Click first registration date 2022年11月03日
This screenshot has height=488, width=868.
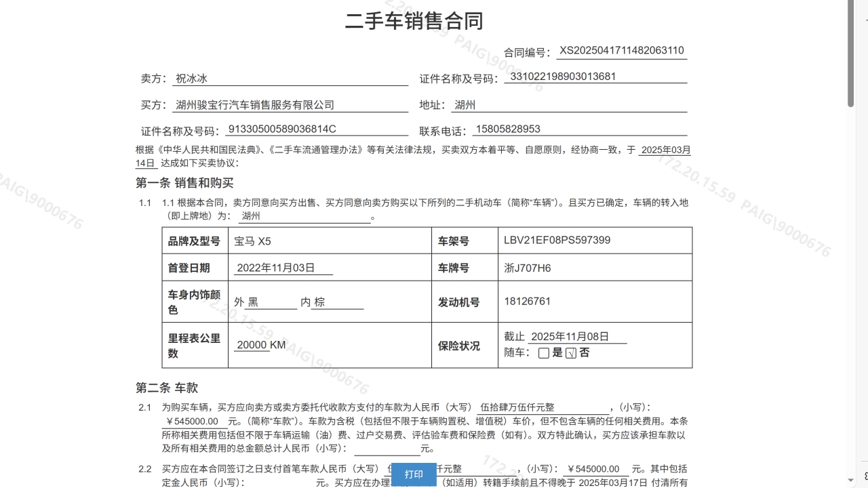click(283, 268)
